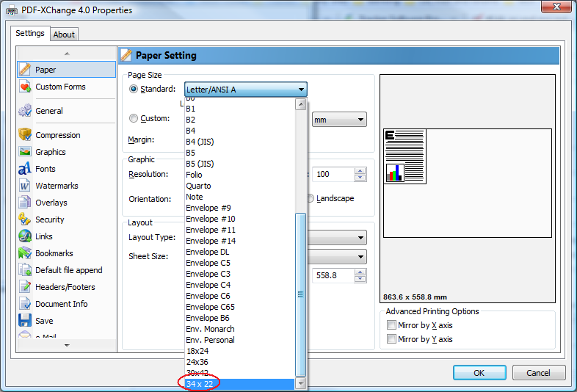Viewport: 577px width, 392px height.
Task: Open the mm units dropdown
Action: click(339, 120)
